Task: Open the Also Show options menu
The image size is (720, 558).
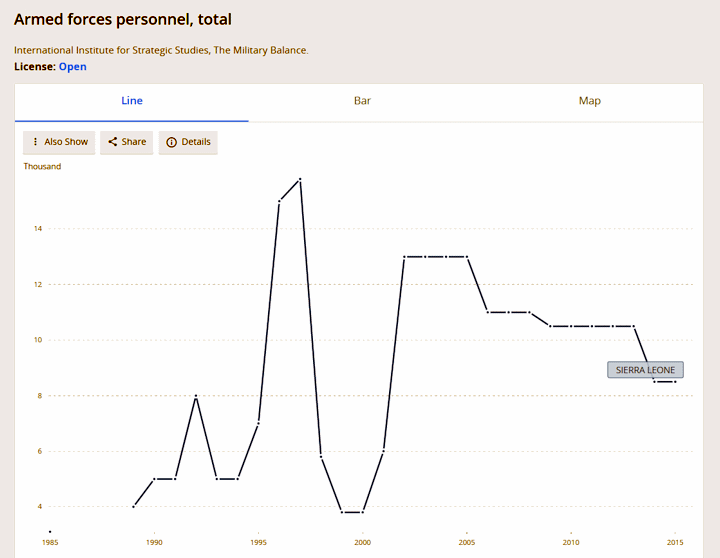Action: (x=59, y=142)
